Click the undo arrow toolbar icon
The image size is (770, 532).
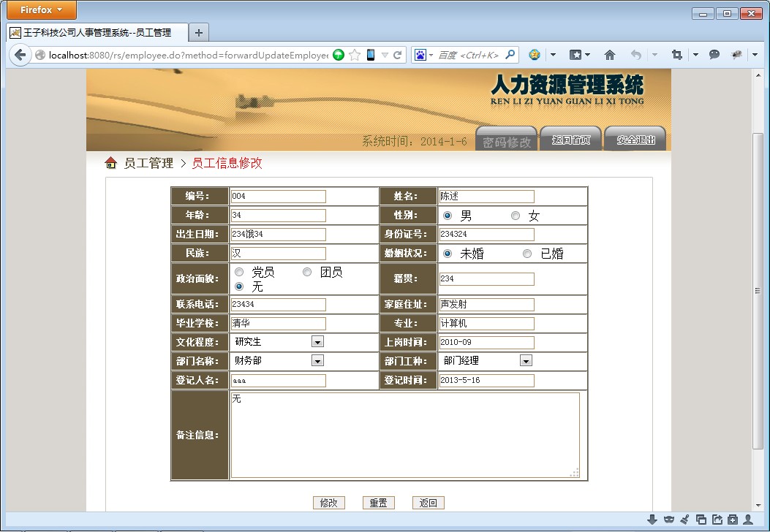(636, 55)
